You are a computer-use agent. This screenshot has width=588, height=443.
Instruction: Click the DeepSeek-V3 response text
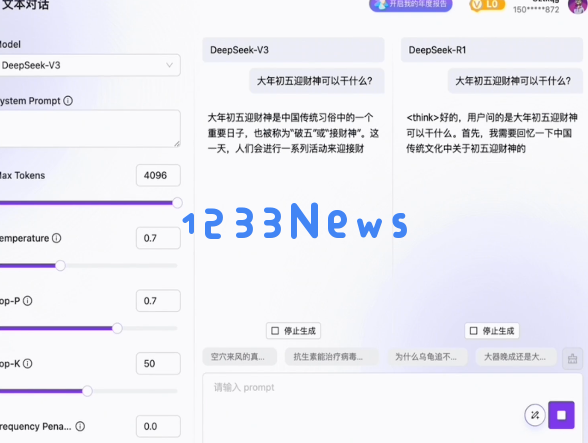(x=293, y=133)
